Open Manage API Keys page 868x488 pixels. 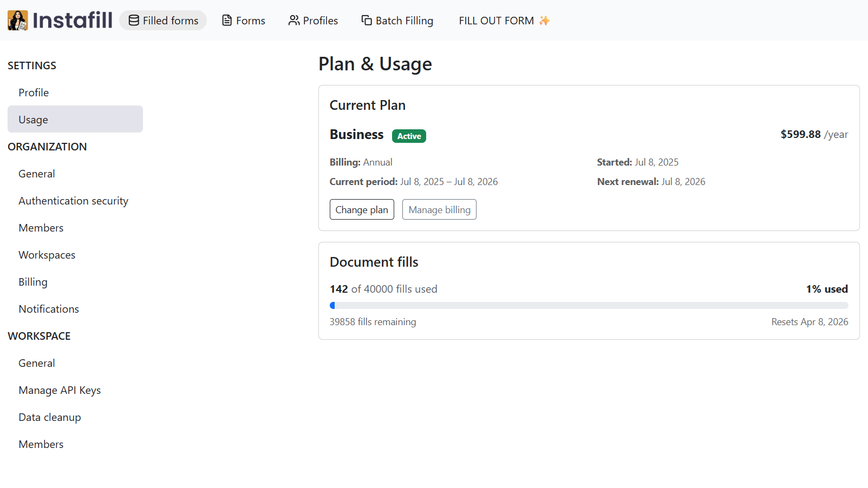pos(60,390)
